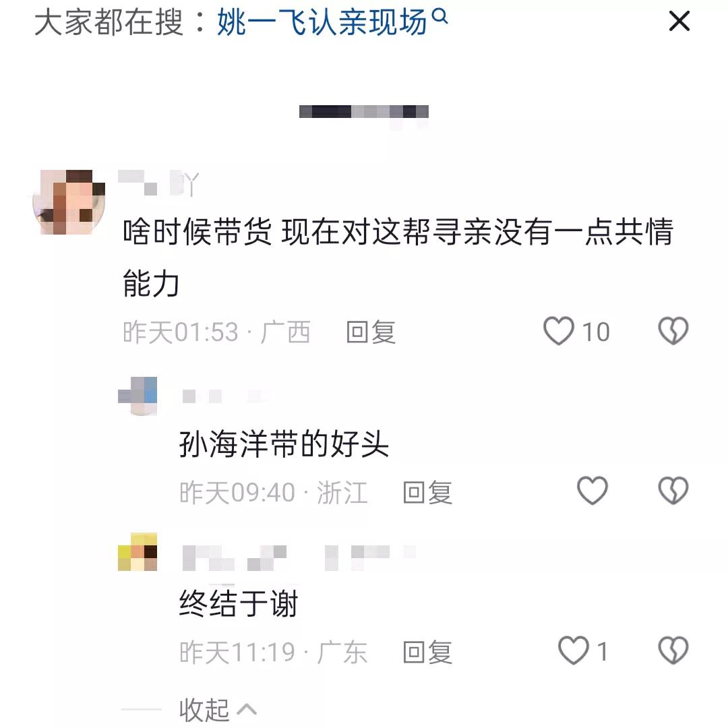Image resolution: width=728 pixels, height=728 pixels.
Task: Dislike the 终结于谢 reply
Action: pos(673,650)
